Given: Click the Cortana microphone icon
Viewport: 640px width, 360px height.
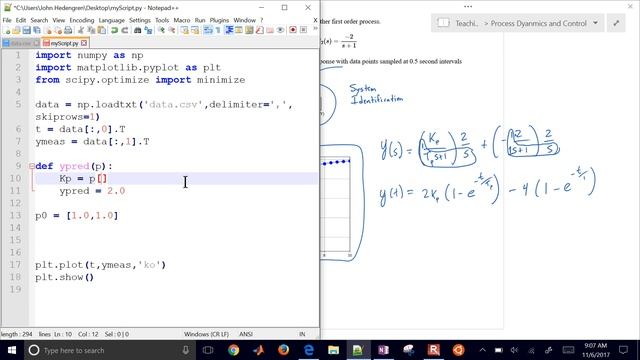Looking at the screenshot, I should (186, 350).
